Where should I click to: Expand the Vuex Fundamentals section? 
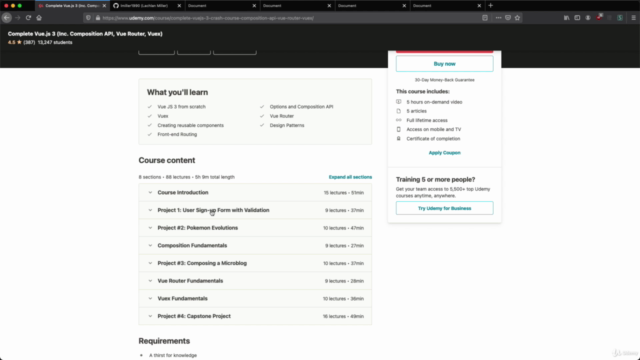(x=255, y=299)
